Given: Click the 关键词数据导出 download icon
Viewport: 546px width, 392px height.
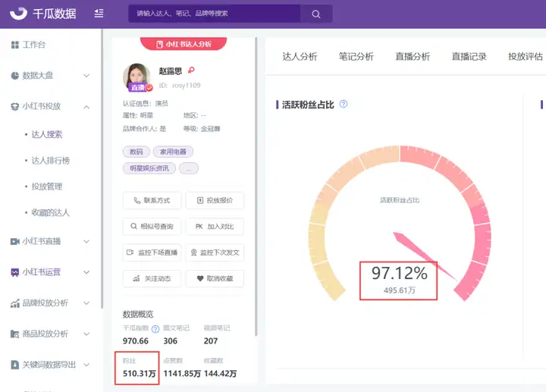Looking at the screenshot, I should coord(15,365).
